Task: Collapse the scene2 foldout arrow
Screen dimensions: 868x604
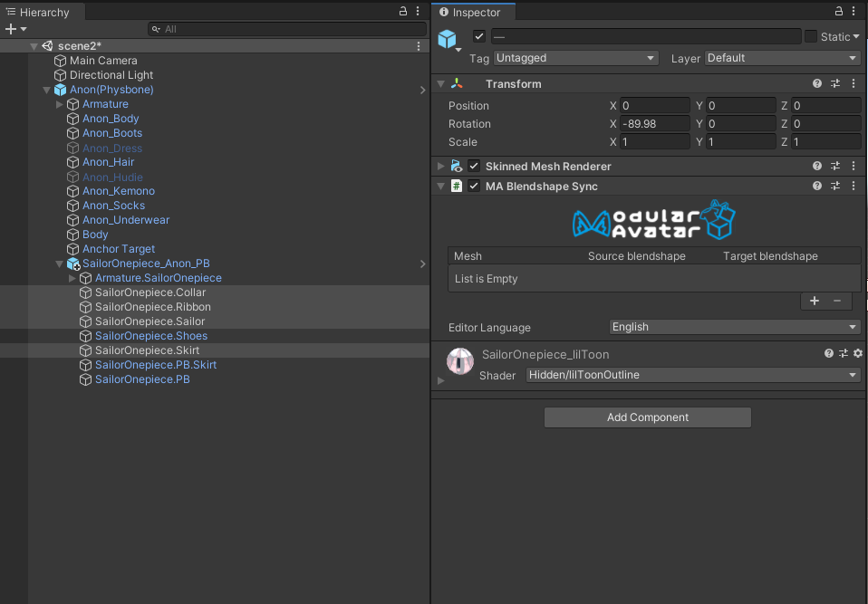Action: point(34,46)
